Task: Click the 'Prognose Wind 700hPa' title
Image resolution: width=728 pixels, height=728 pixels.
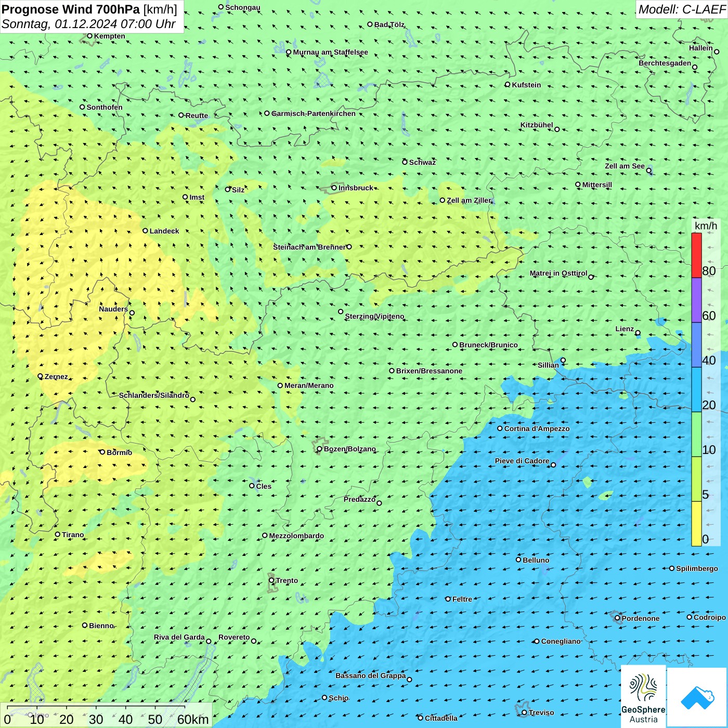Action: 71,9
